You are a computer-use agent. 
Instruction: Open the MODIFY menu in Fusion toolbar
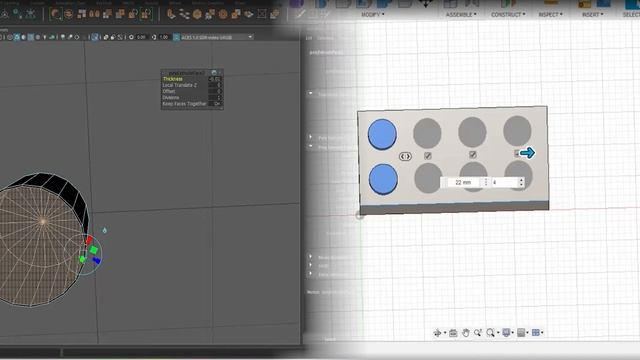click(373, 14)
